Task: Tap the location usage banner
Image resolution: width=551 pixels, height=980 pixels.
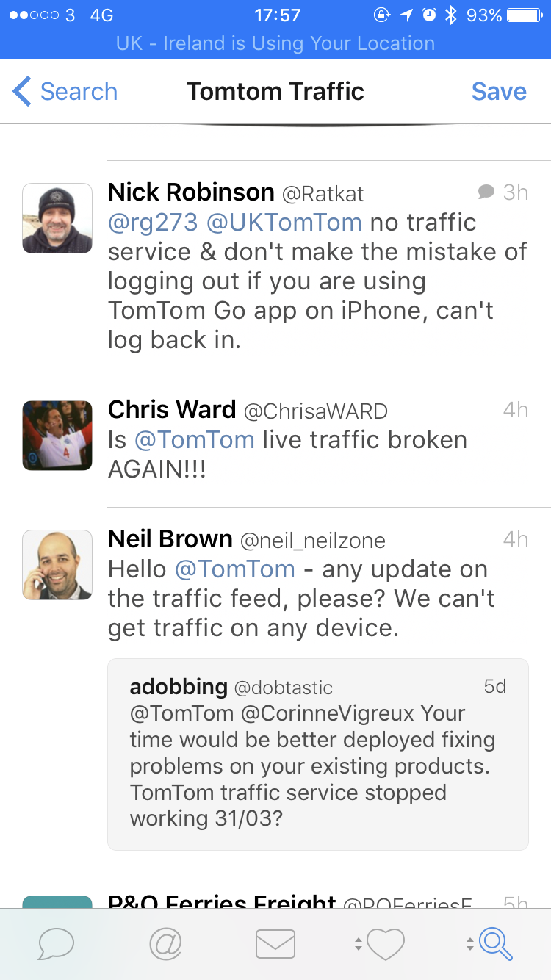Action: pyautogui.click(x=275, y=43)
